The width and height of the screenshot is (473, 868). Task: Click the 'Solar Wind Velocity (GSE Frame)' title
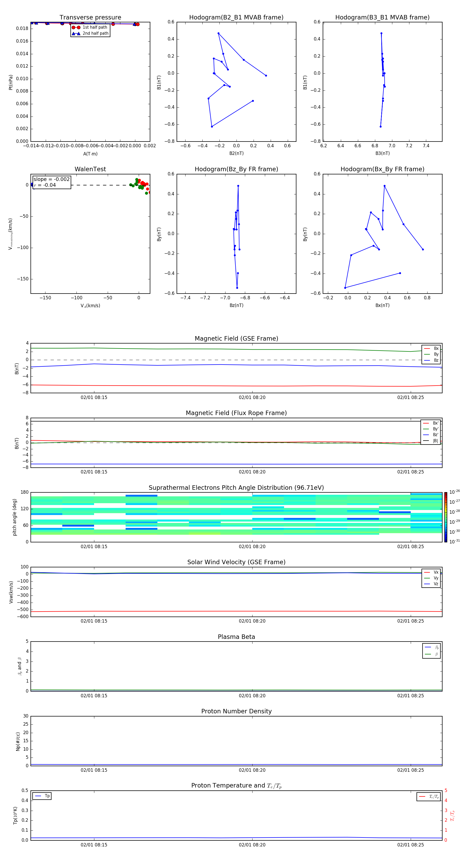coord(236,562)
